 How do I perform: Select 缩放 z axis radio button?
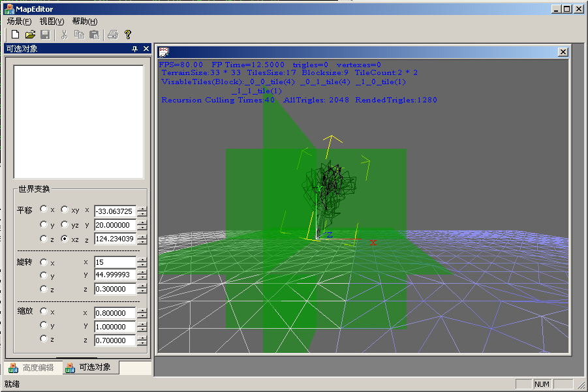point(44,339)
